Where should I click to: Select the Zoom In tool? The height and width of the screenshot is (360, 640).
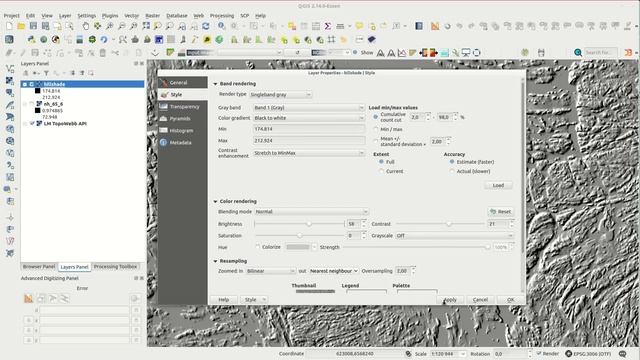click(x=109, y=26)
